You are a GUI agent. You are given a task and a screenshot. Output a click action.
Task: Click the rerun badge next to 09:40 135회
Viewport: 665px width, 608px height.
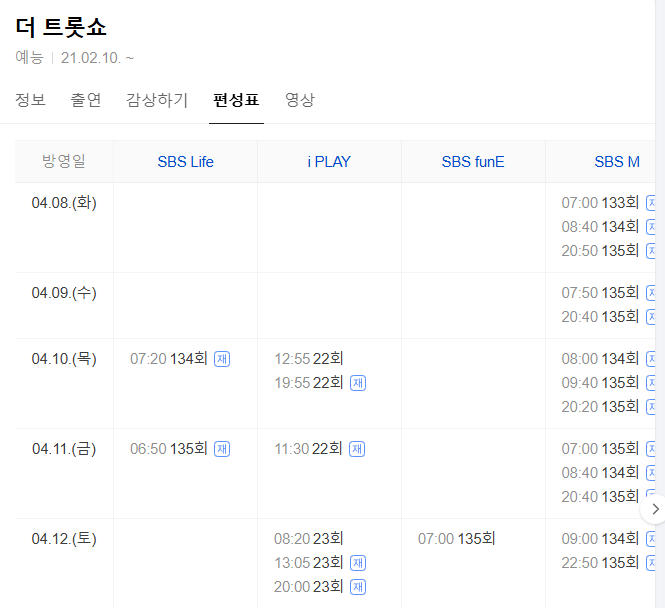point(651,383)
